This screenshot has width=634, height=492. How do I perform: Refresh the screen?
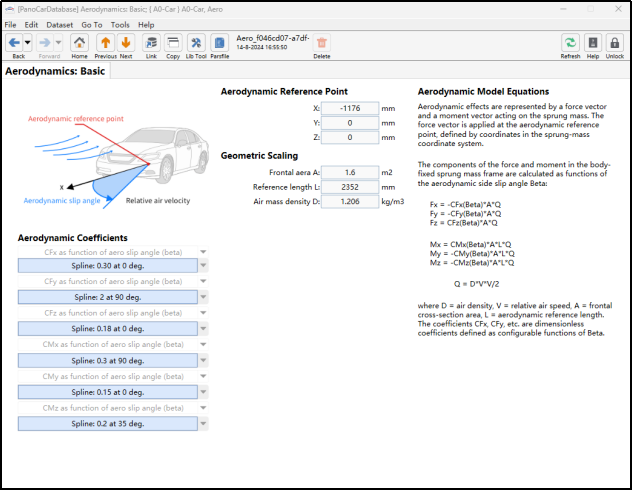click(570, 43)
